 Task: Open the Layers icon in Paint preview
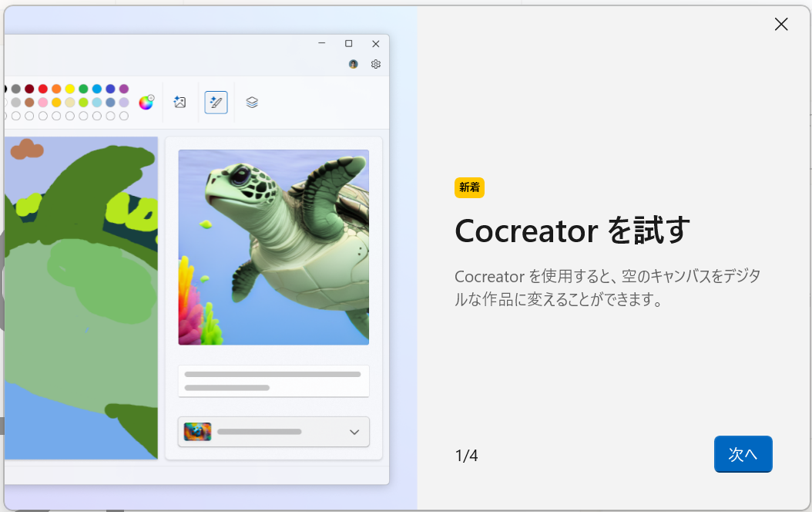tap(252, 102)
